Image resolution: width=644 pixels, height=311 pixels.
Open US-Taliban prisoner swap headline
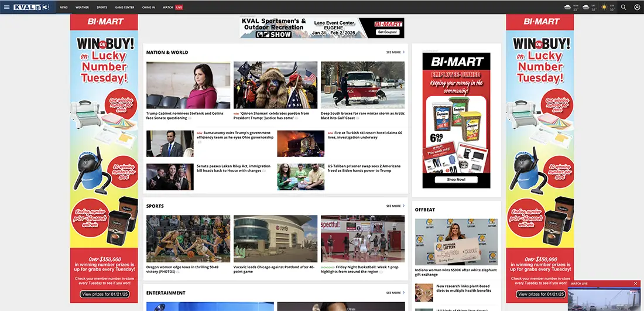pos(364,168)
